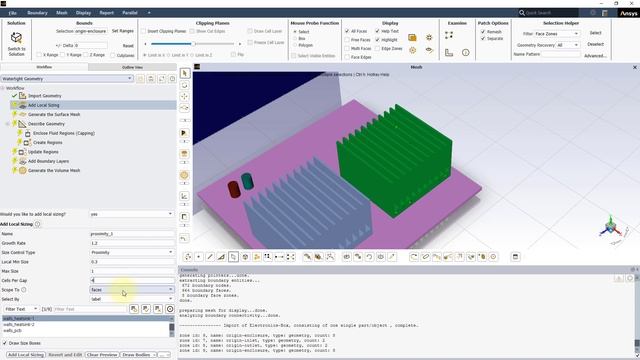Click the info icon beside Scope To
The width and height of the screenshot is (640, 360).
(24, 290)
